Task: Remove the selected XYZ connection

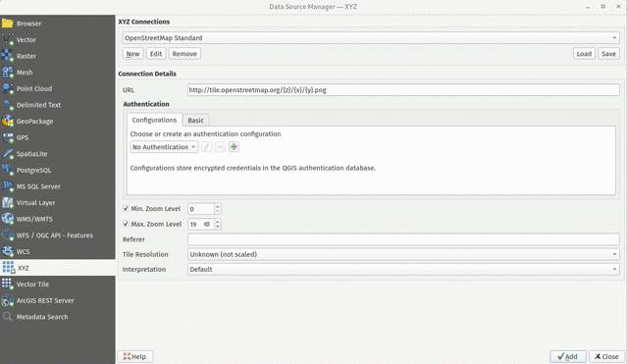Action: pos(184,54)
